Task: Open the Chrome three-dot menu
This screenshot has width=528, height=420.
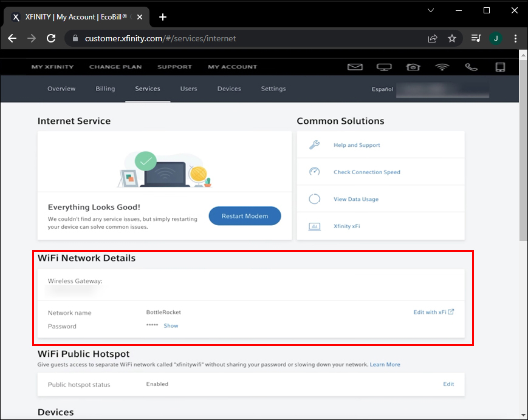Action: click(516, 38)
